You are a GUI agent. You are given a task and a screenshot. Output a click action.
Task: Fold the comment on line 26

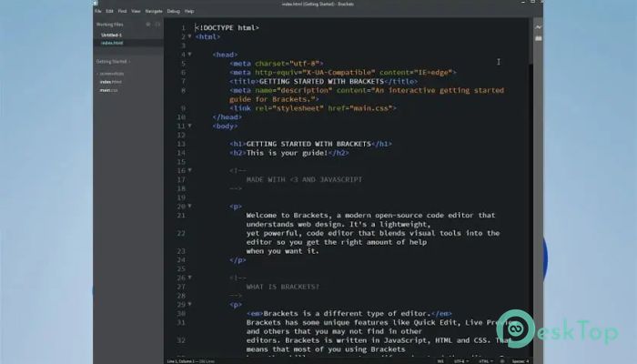click(x=189, y=278)
